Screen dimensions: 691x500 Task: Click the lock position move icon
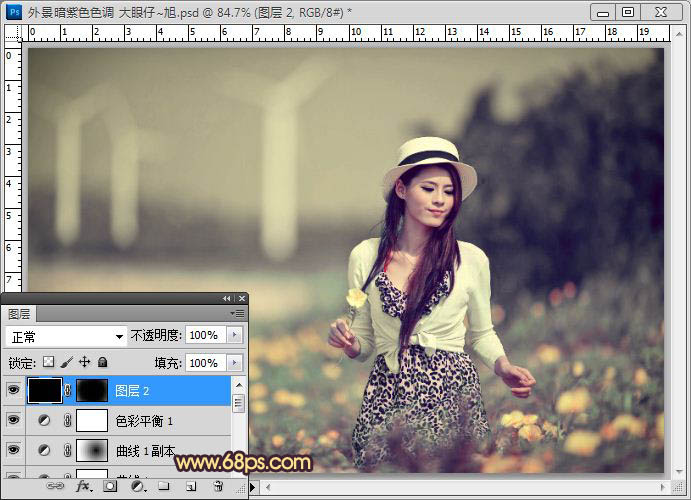click(85, 362)
